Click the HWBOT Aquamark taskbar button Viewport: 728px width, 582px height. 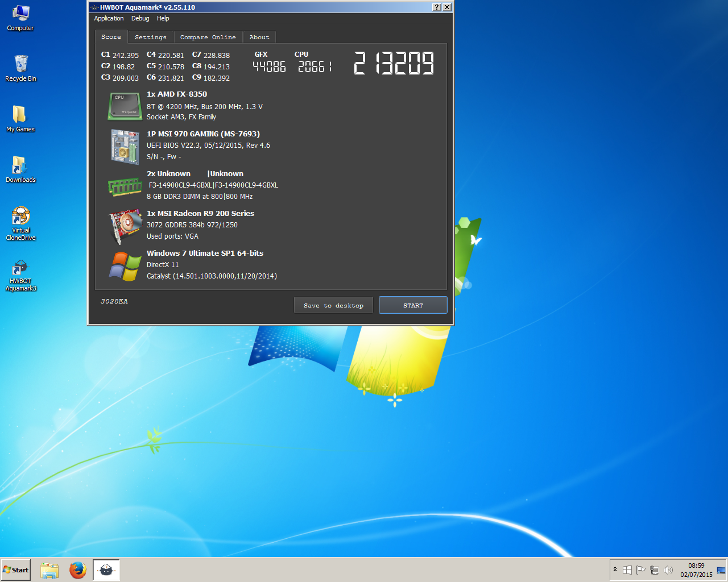click(x=106, y=570)
